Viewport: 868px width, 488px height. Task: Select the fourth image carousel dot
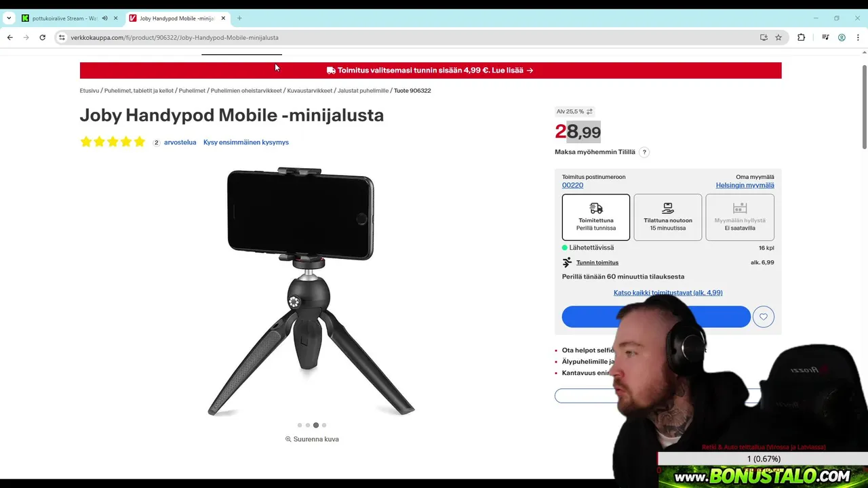point(324,425)
